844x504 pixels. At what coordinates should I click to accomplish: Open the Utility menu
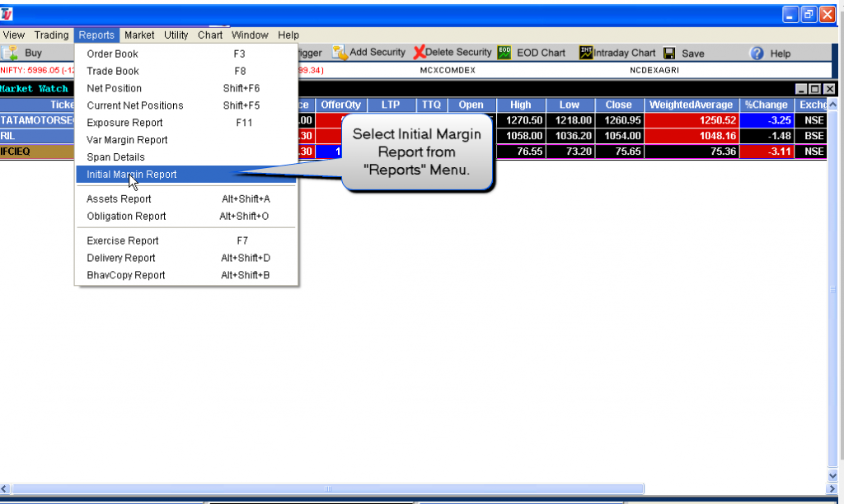[x=176, y=35]
